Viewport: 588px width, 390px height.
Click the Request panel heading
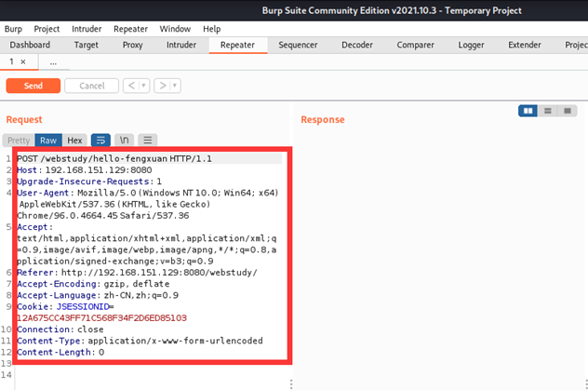[x=24, y=120]
